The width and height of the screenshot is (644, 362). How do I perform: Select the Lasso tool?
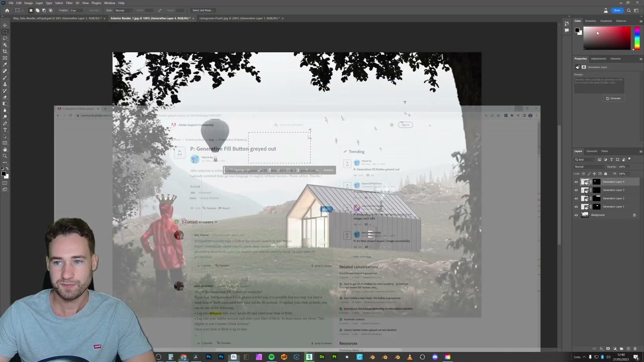click(5, 38)
